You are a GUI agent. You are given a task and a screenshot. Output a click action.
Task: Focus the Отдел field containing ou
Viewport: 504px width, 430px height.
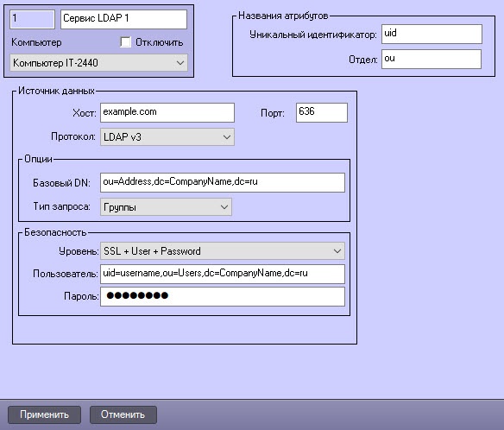pyautogui.click(x=432, y=59)
